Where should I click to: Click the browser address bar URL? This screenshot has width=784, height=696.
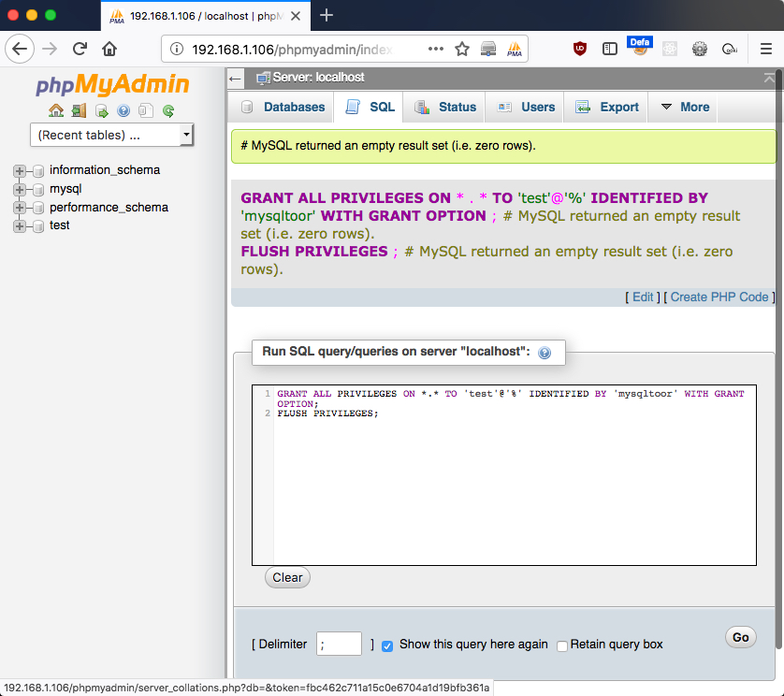coord(292,50)
